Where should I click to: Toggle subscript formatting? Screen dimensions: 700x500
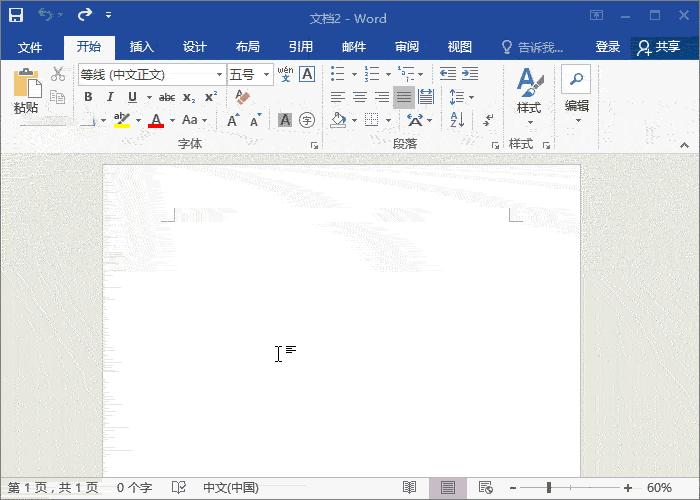[189, 98]
